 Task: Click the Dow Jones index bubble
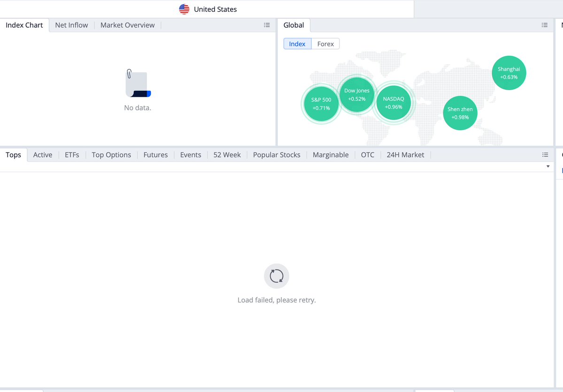357,95
